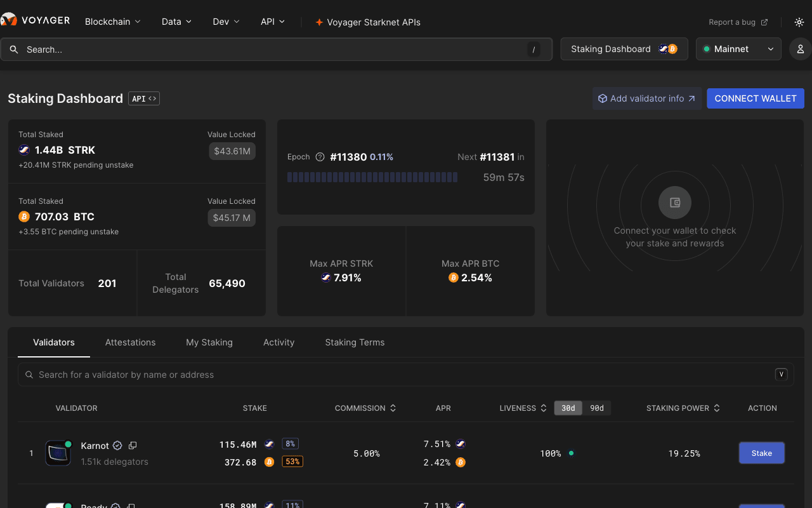The width and height of the screenshot is (812, 508).
Task: Click the API code badge
Action: (144, 98)
